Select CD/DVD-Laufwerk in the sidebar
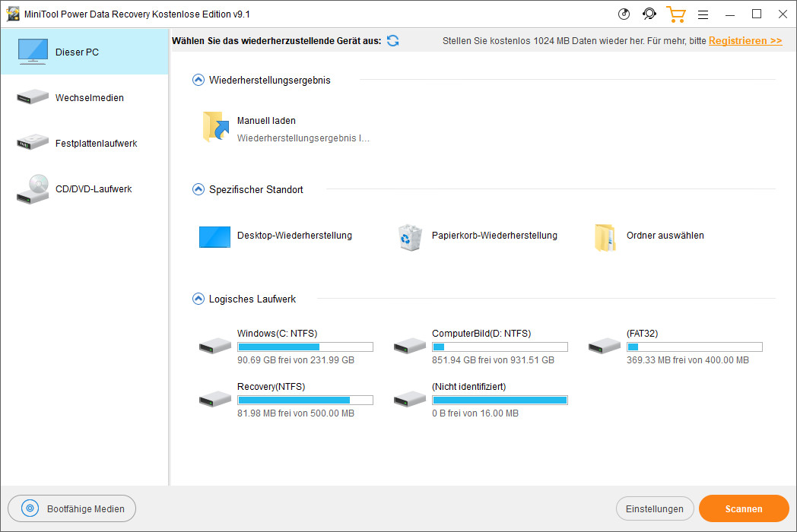The width and height of the screenshot is (797, 532). [84, 189]
